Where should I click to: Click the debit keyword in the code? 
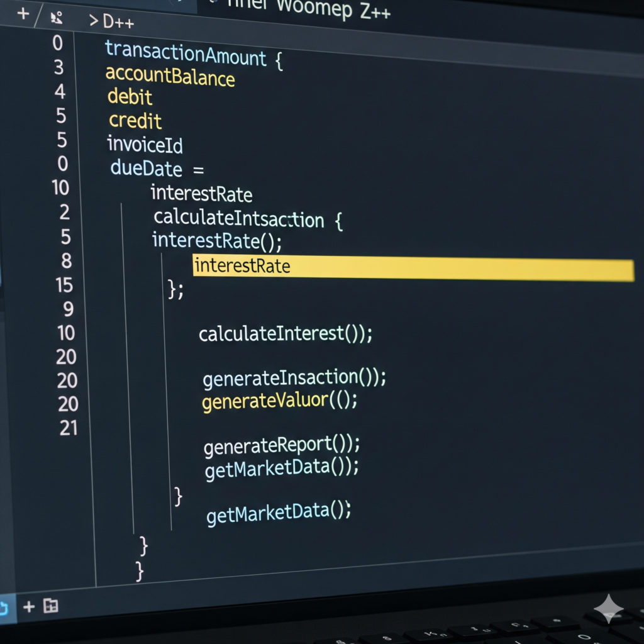[130, 97]
